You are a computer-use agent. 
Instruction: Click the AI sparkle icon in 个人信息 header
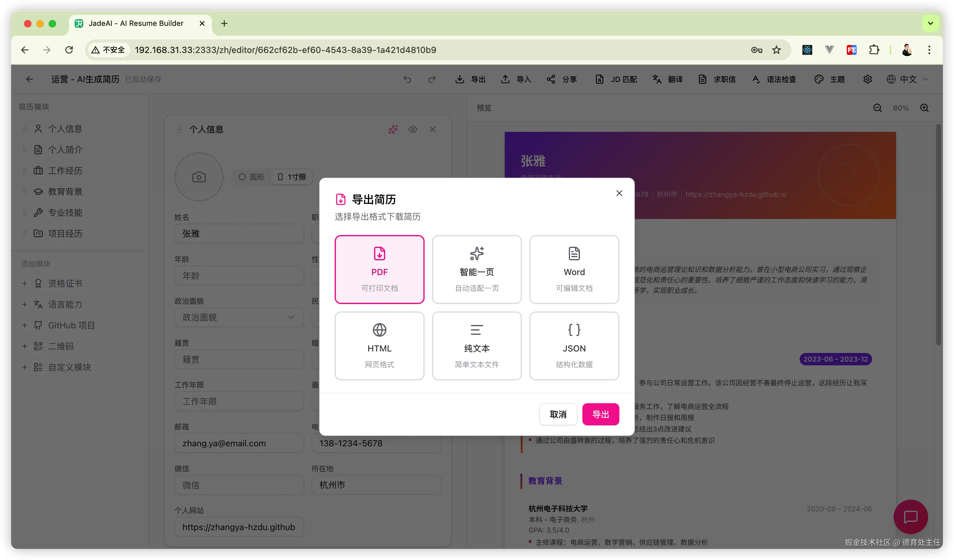click(393, 129)
